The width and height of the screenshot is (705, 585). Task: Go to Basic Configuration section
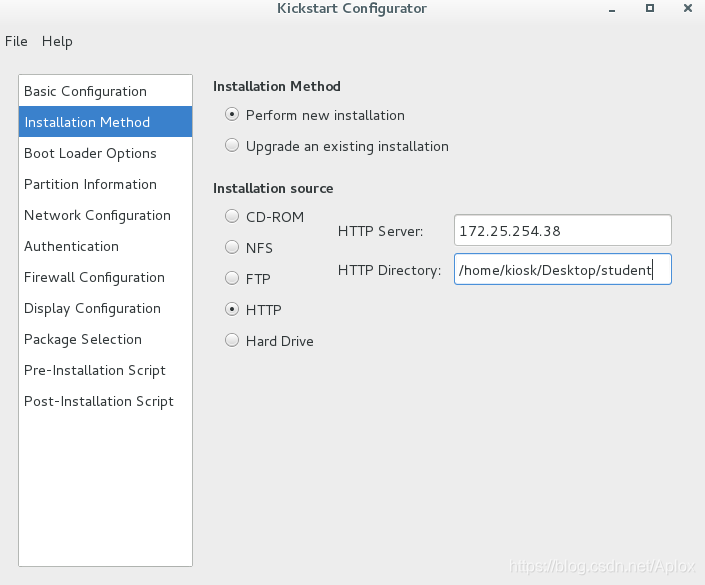click(x=105, y=91)
